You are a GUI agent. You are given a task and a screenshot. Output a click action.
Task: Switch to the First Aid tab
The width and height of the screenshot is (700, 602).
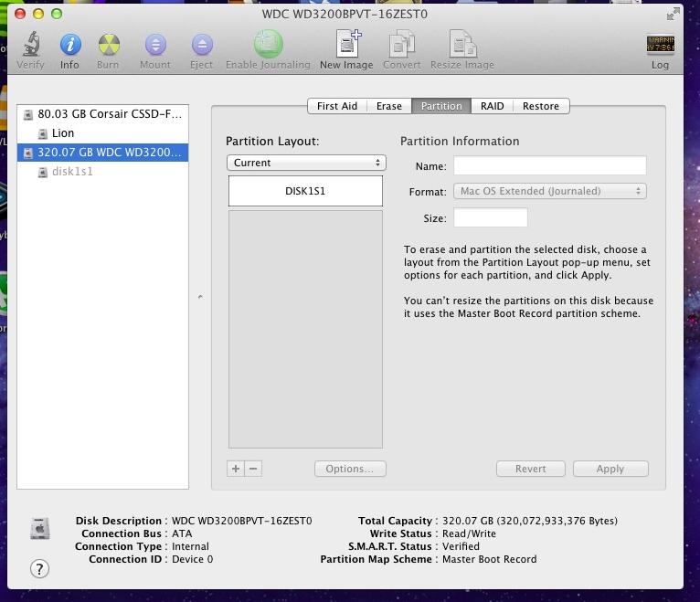click(x=337, y=106)
